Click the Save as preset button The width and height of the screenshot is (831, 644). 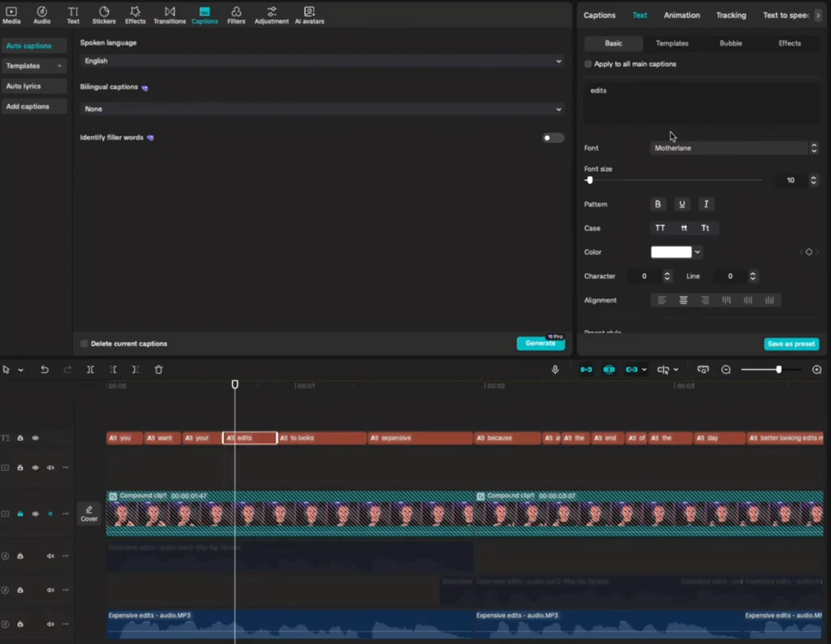(791, 344)
